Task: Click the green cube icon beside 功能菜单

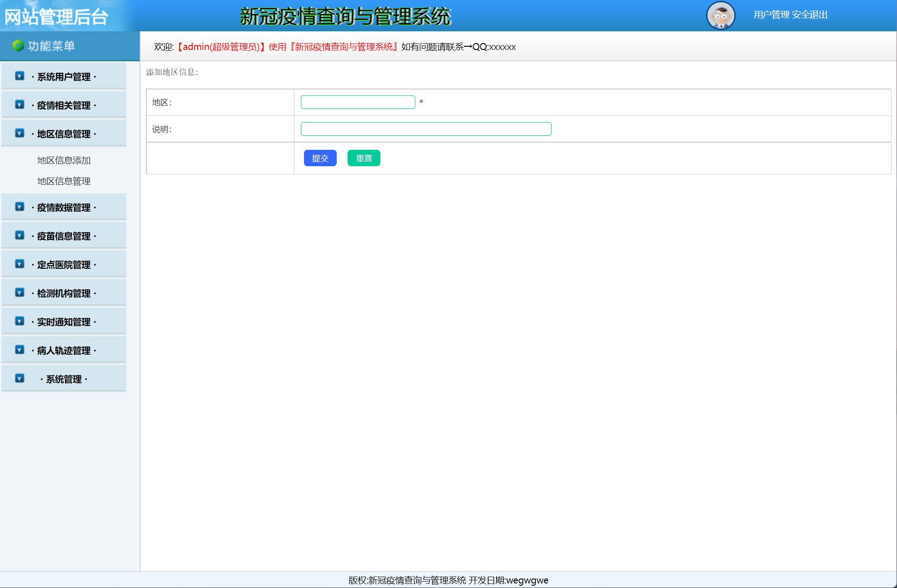Action: [x=18, y=46]
